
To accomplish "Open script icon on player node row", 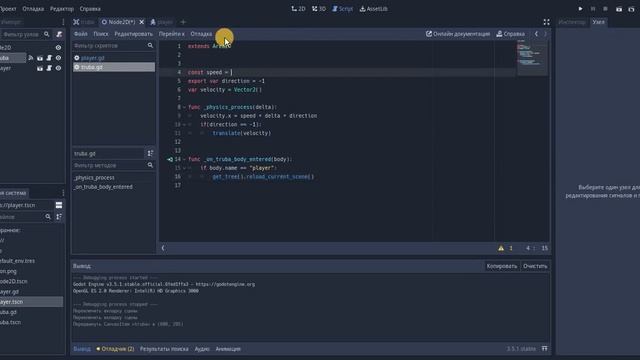I will tap(49, 68).
